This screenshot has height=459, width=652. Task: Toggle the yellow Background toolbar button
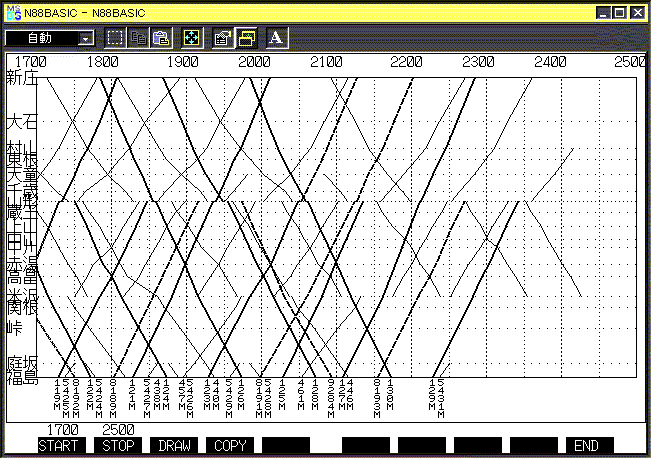[x=245, y=38]
